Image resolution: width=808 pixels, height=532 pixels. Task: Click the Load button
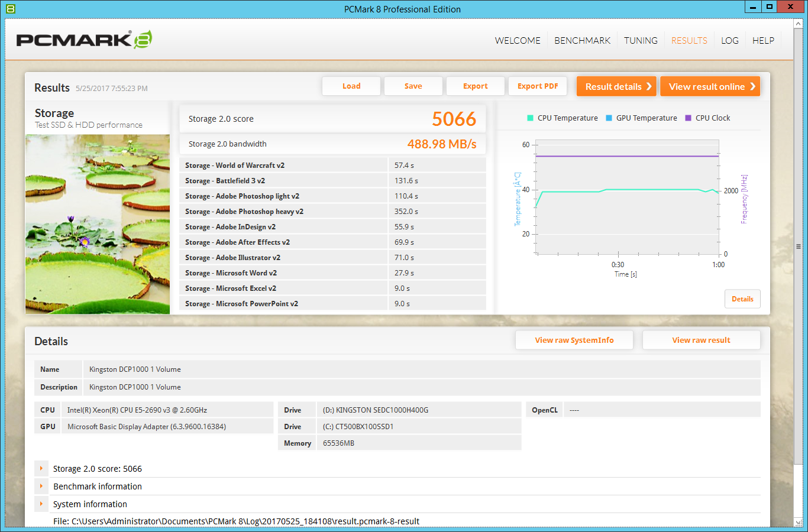(x=351, y=86)
